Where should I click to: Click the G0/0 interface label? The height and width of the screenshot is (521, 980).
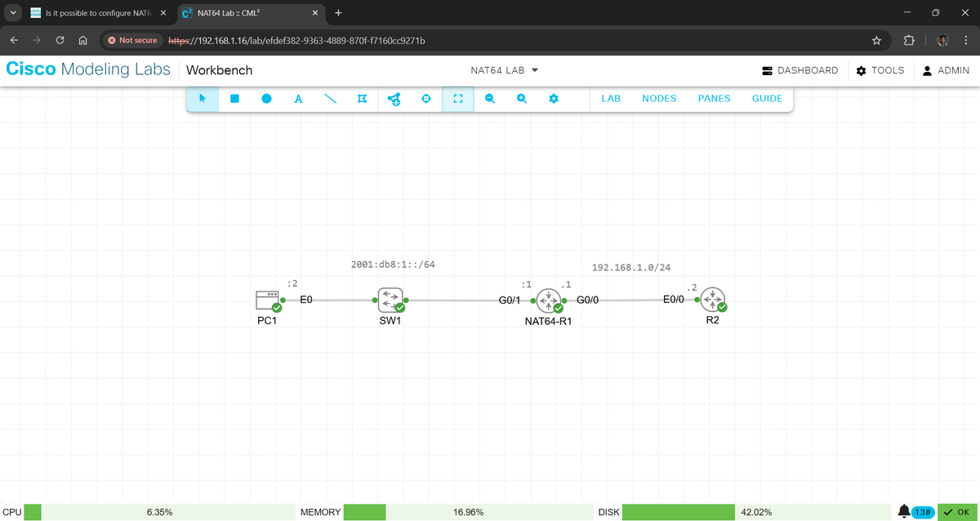coord(588,300)
